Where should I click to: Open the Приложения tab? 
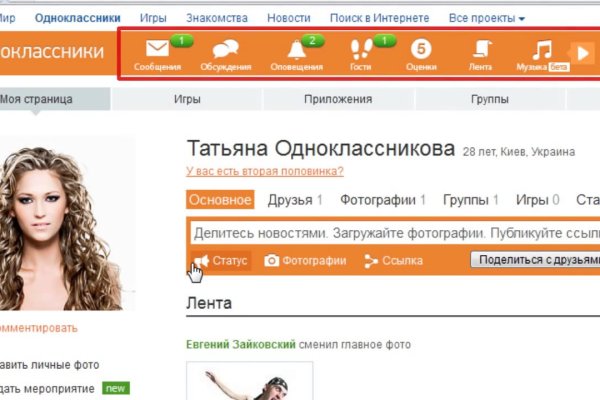tap(338, 100)
